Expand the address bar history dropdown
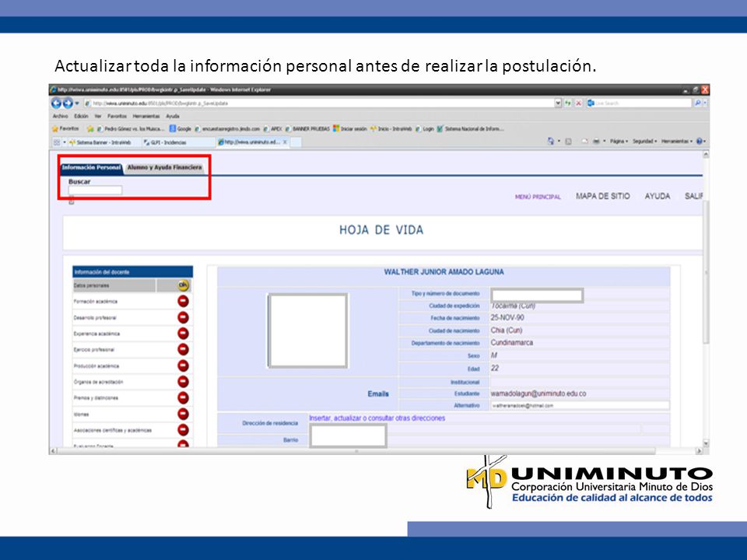 (x=558, y=103)
